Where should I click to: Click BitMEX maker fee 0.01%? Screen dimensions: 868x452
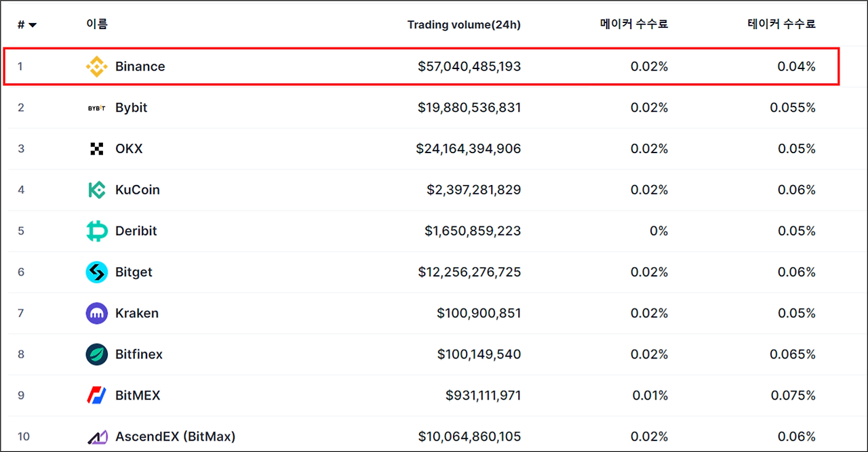tap(650, 396)
